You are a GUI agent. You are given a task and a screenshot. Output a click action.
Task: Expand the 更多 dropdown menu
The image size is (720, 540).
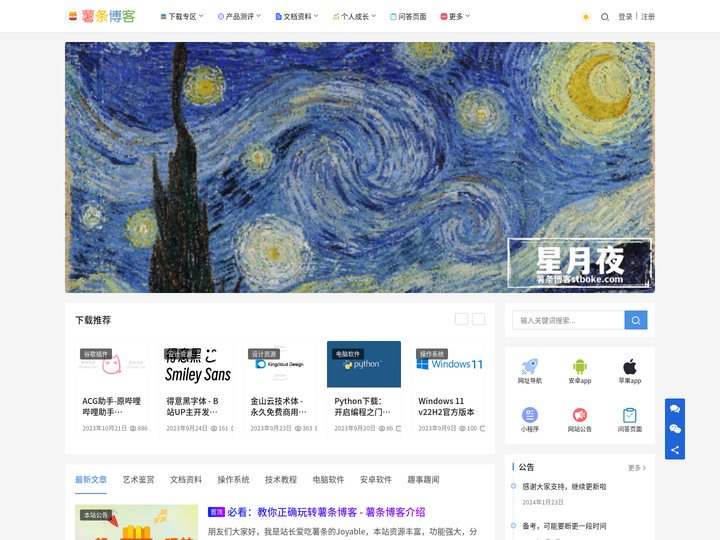[x=455, y=17]
